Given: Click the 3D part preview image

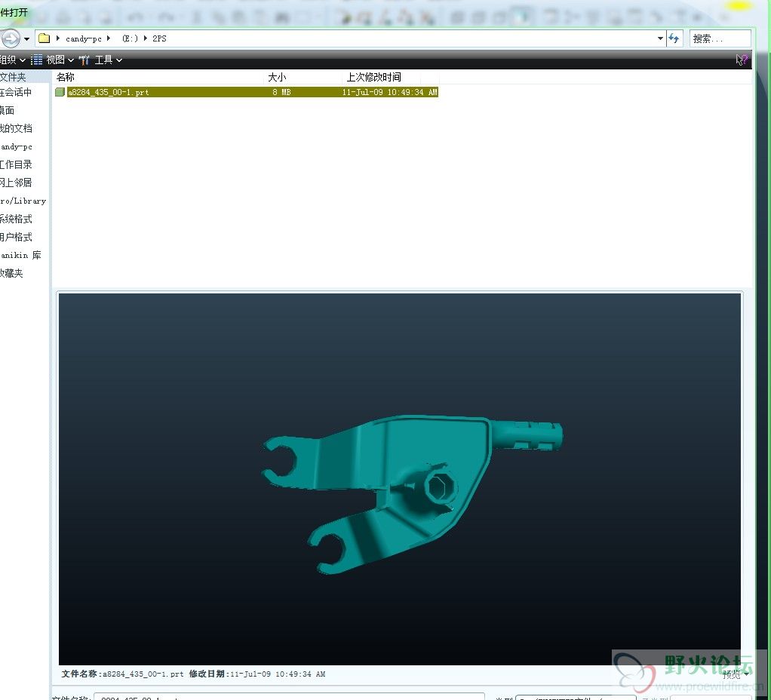Looking at the screenshot, I should pos(399,479).
